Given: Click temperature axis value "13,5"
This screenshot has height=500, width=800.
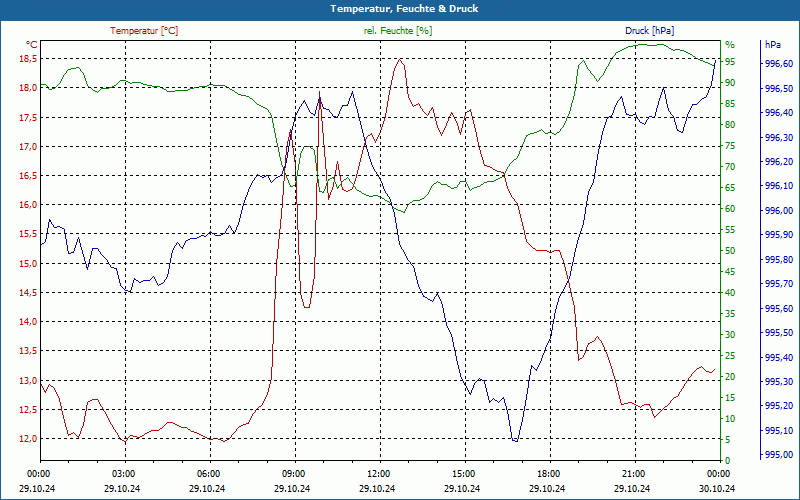Looking at the screenshot, I should tap(28, 351).
